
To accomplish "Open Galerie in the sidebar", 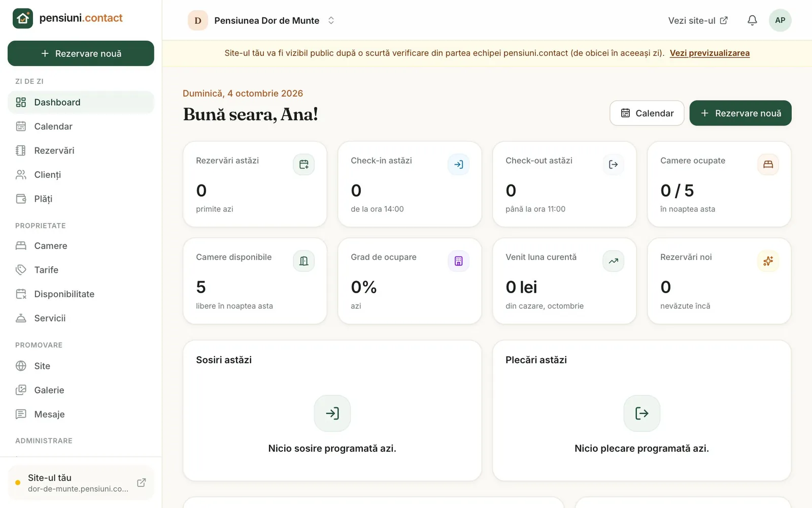I will click(x=81, y=390).
